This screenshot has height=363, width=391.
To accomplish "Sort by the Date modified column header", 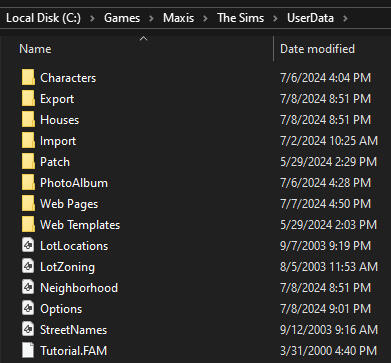I will pyautogui.click(x=317, y=49).
